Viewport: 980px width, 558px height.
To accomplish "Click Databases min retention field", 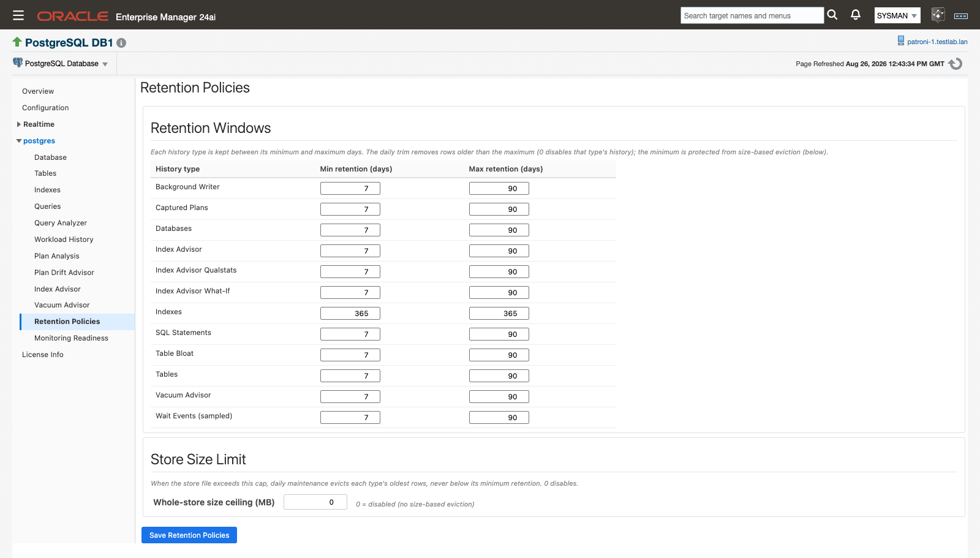I will [350, 230].
